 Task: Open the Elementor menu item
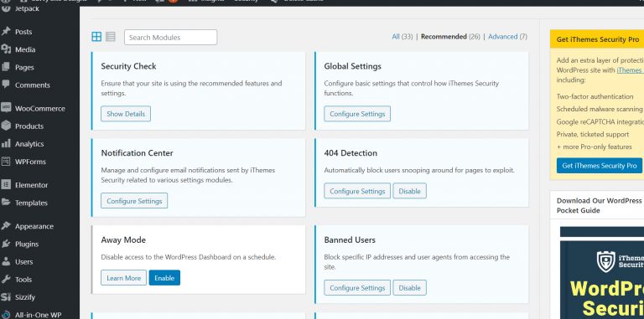(x=31, y=185)
